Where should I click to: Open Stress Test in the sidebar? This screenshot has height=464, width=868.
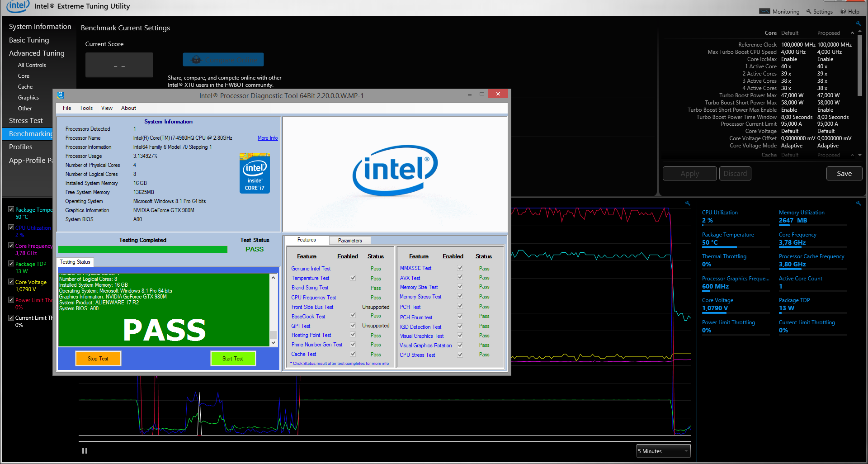tap(26, 121)
